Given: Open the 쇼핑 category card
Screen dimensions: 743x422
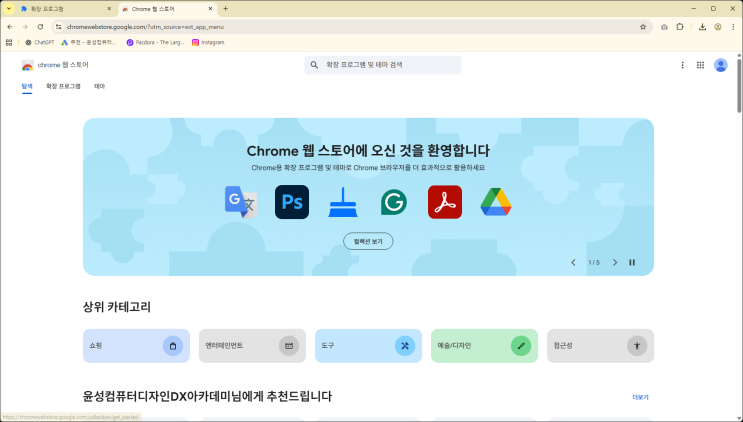Looking at the screenshot, I should pyautogui.click(x=136, y=346).
